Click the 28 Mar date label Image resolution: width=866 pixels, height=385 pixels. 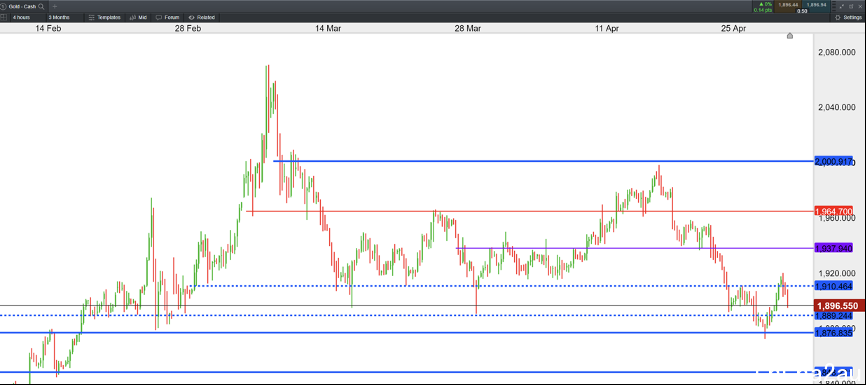pos(467,28)
